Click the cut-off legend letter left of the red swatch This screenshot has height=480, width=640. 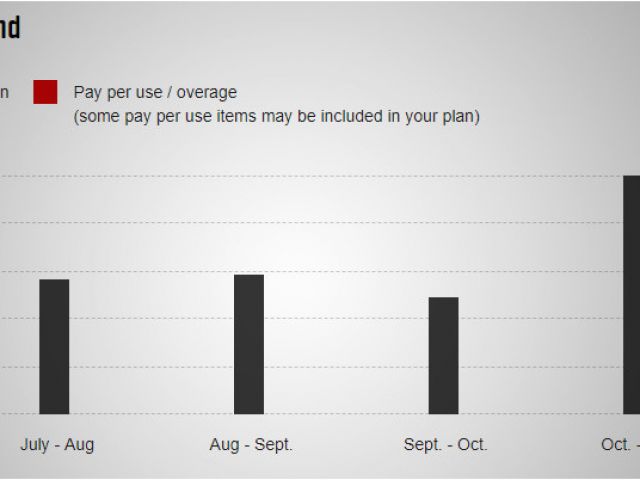click(4, 93)
